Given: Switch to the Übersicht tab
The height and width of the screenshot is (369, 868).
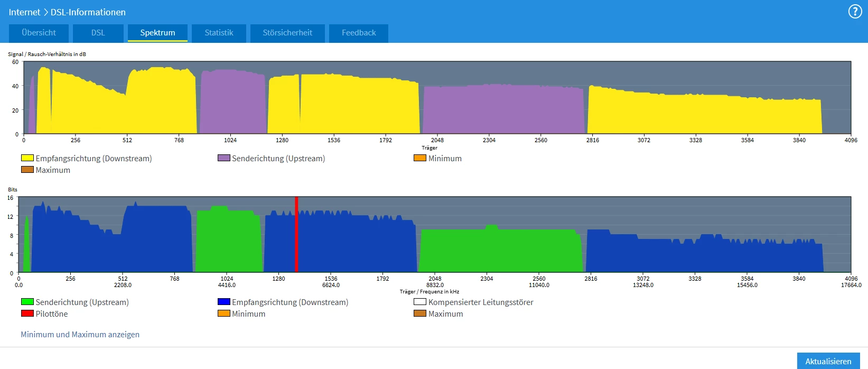Looking at the screenshot, I should tap(39, 33).
